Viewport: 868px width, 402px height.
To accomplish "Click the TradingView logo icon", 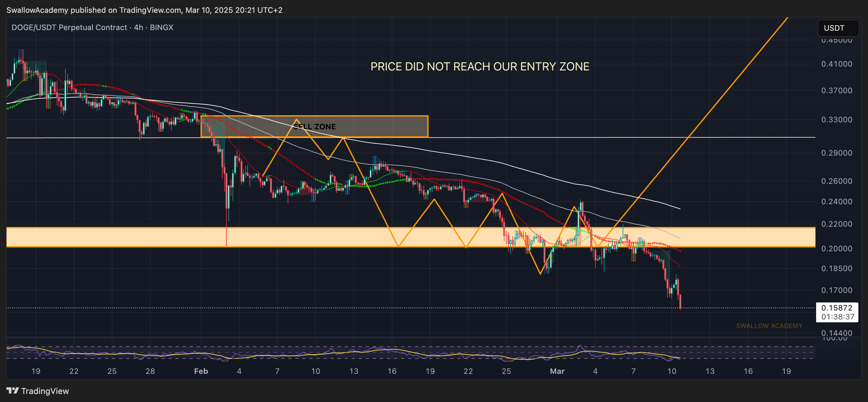I will tap(12, 390).
